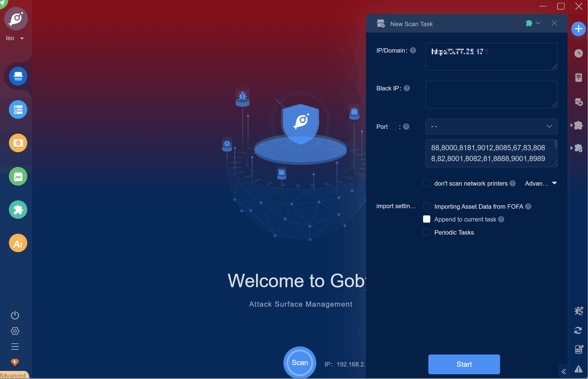
Task: Open the green report chart sidebar icon
Action: 18,176
